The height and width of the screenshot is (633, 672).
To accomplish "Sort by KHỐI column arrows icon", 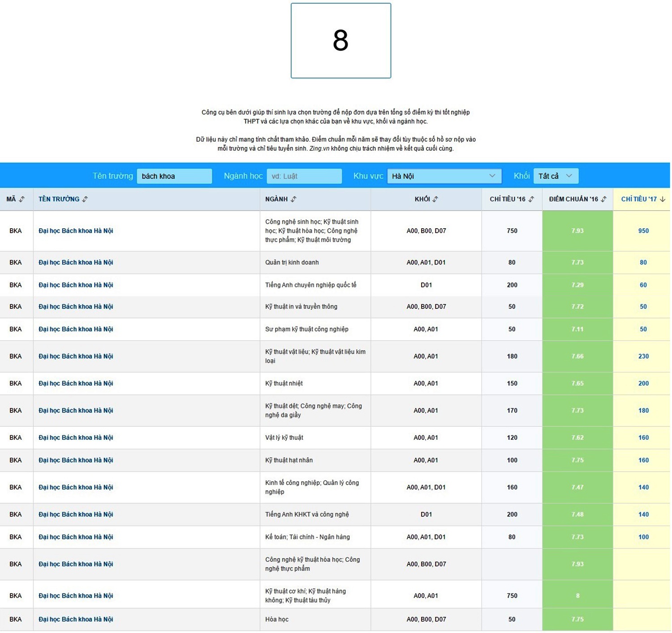I will coord(435,199).
